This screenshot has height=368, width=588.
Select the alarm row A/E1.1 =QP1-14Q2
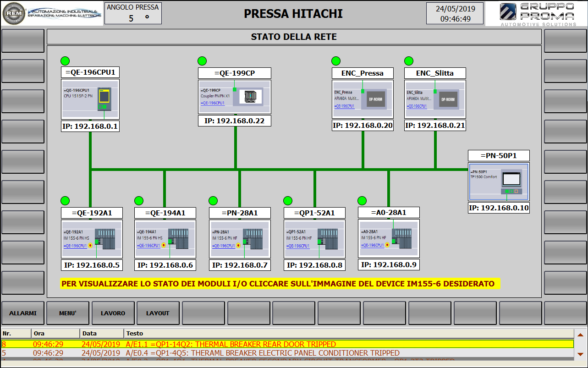287,344
